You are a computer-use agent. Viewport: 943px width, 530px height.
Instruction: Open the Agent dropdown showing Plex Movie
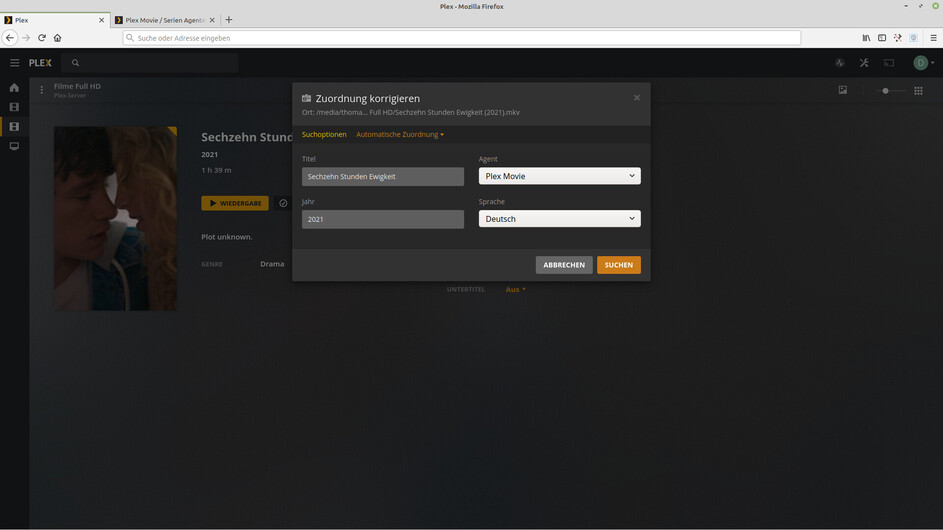click(x=559, y=176)
